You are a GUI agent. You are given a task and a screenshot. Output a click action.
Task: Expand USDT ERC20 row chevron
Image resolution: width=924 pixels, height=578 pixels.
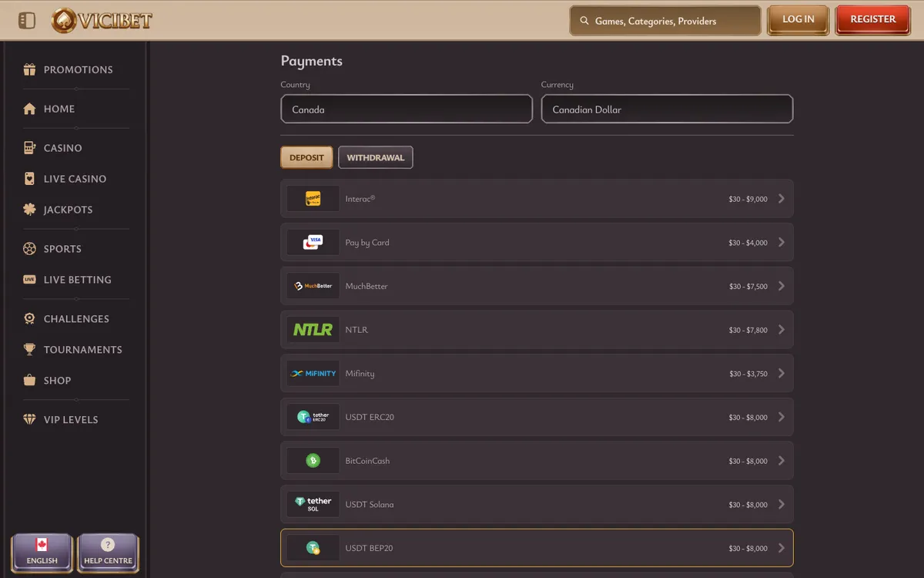(x=782, y=417)
